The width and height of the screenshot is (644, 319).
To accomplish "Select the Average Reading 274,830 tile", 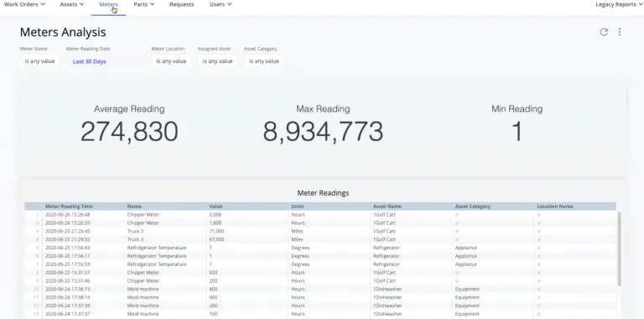I will click(x=129, y=124).
